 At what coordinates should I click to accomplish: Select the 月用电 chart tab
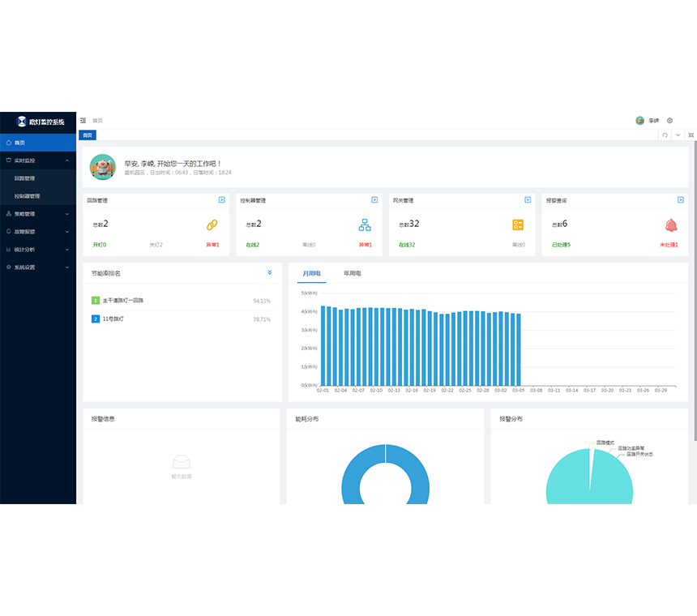311,274
